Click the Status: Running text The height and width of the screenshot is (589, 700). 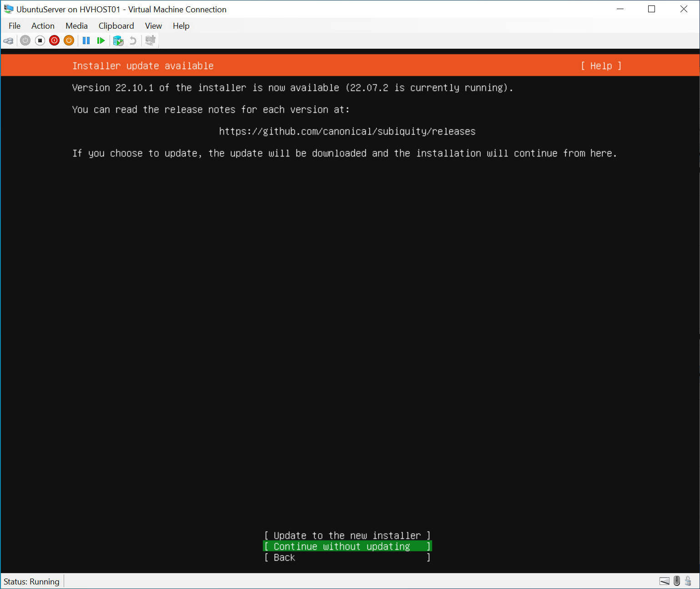(x=31, y=582)
